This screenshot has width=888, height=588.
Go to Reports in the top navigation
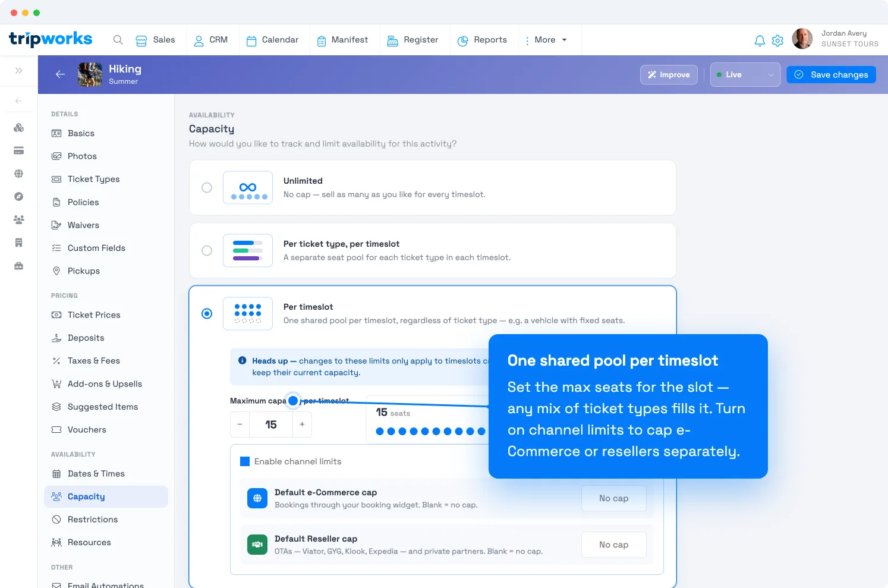coord(482,40)
